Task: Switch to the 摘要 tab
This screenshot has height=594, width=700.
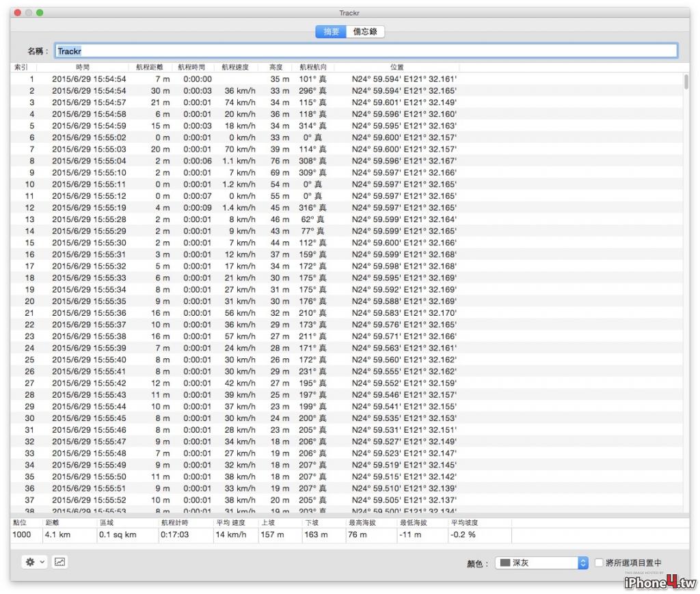Action: coord(331,31)
